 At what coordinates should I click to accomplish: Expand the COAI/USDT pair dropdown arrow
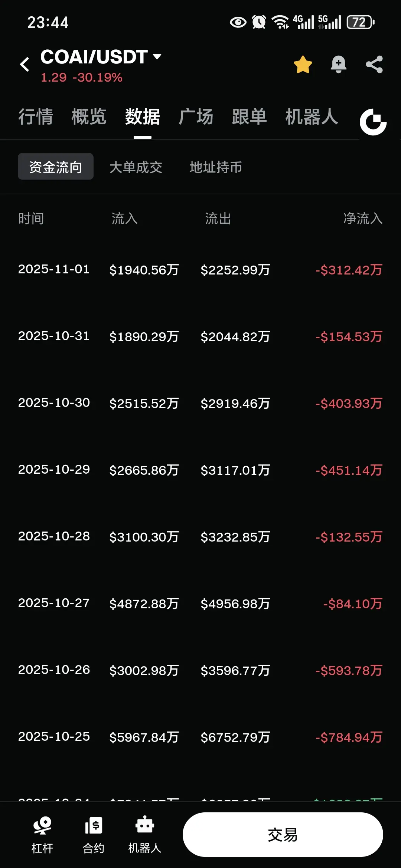pos(157,56)
